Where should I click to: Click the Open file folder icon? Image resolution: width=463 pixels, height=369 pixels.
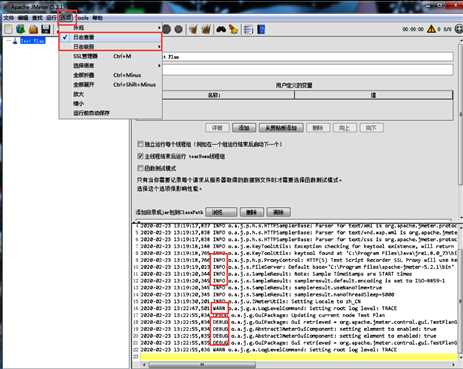coord(33,29)
